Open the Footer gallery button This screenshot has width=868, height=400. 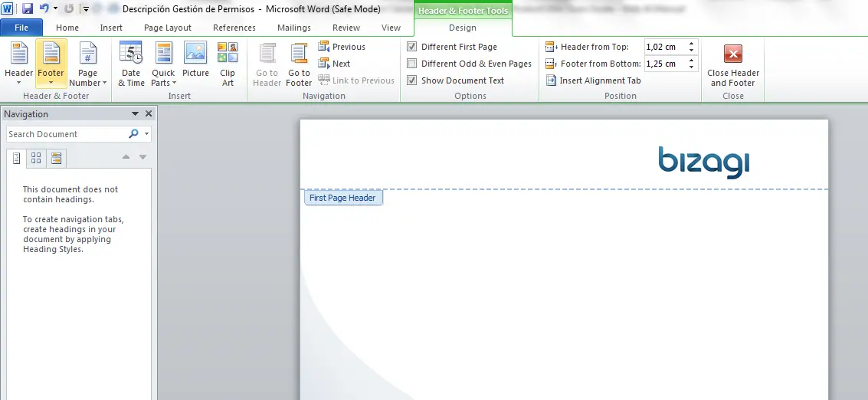(51, 64)
